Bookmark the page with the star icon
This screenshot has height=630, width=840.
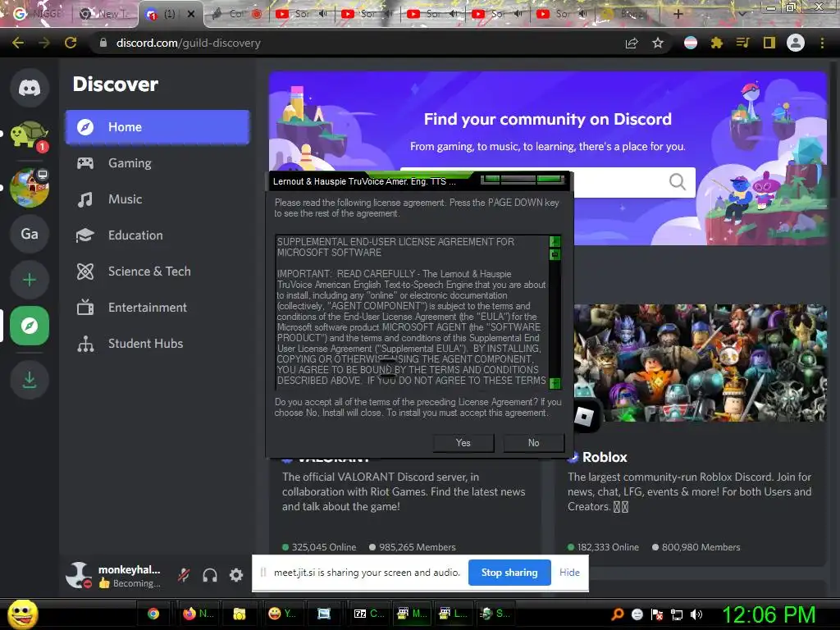pyautogui.click(x=658, y=43)
